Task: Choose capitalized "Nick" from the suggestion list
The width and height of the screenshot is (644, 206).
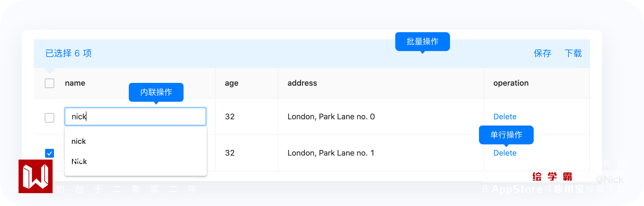Action: (79, 161)
